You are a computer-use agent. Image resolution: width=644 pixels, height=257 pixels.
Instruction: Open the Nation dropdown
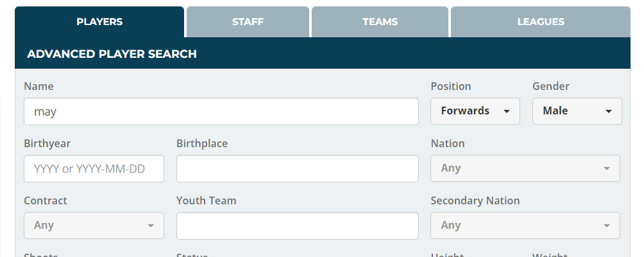525,168
